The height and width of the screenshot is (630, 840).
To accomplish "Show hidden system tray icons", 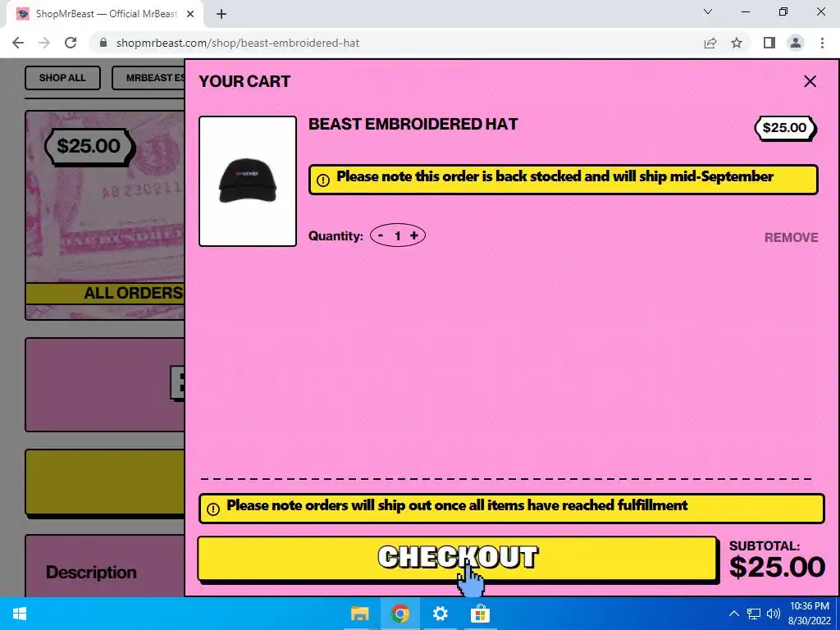I will [x=734, y=614].
